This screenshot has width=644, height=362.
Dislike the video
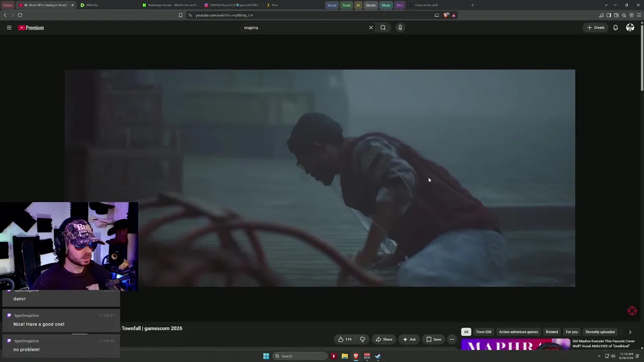click(x=362, y=339)
